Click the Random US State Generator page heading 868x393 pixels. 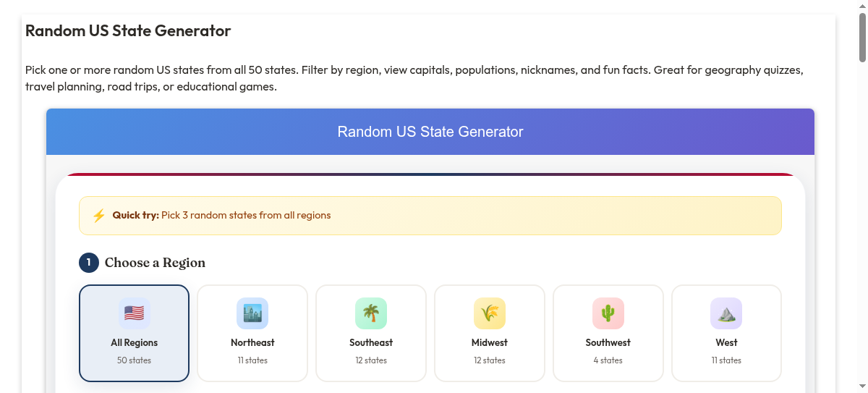(128, 31)
